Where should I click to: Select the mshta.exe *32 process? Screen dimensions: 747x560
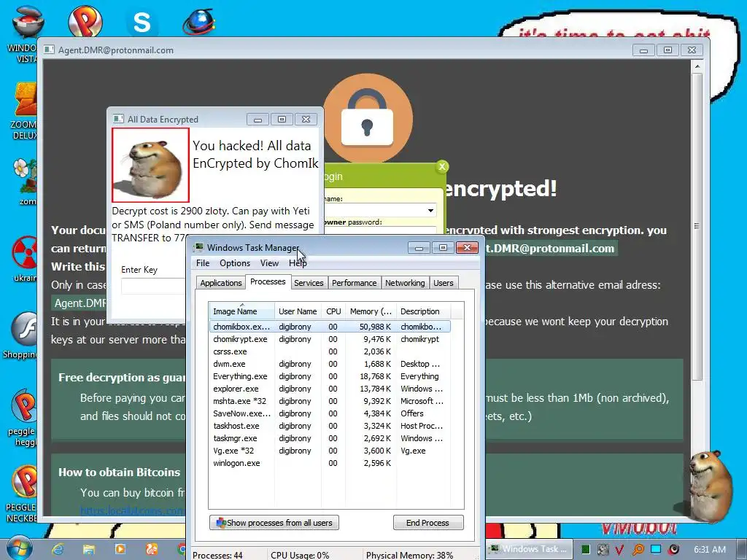pyautogui.click(x=330, y=401)
